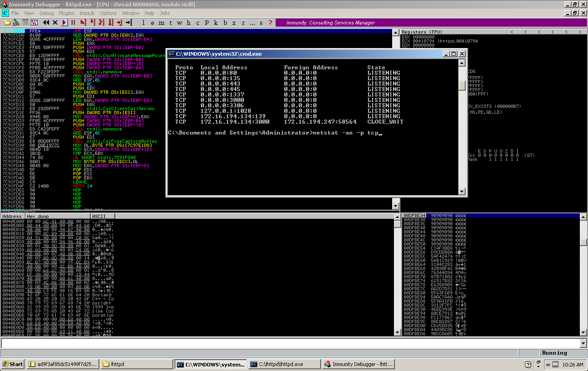Click the Run program play icon
This screenshot has height=371, width=588.
64,23
